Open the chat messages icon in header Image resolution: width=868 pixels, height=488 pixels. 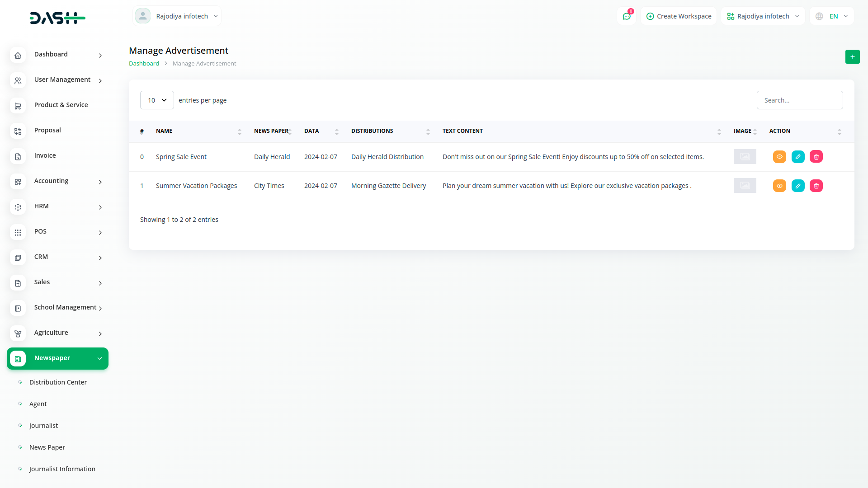(x=627, y=16)
